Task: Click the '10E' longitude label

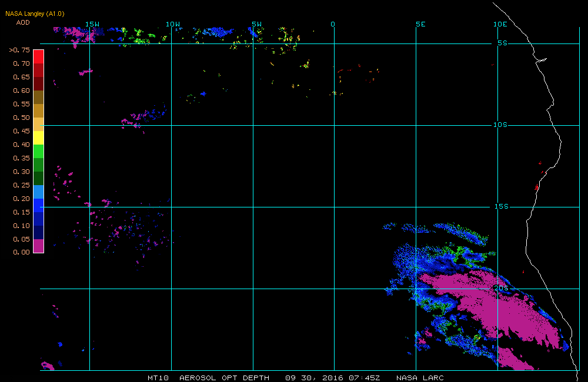Action: pos(500,24)
